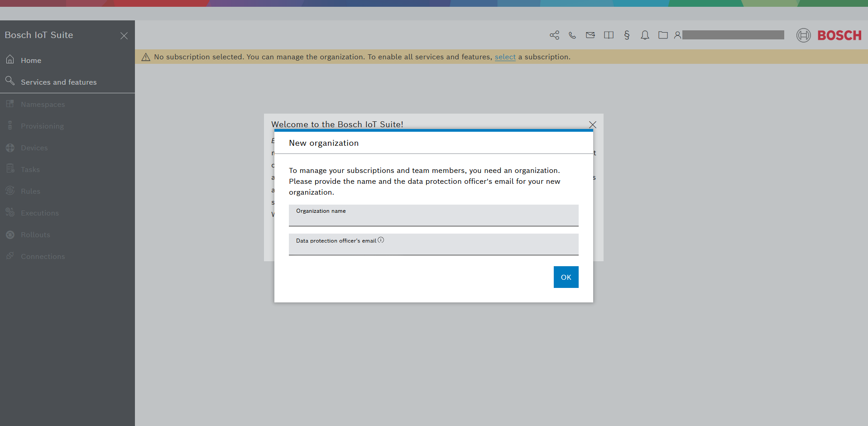Screen dimensions: 868x426
Task: Click the Rules icon
Action: [x=10, y=191]
